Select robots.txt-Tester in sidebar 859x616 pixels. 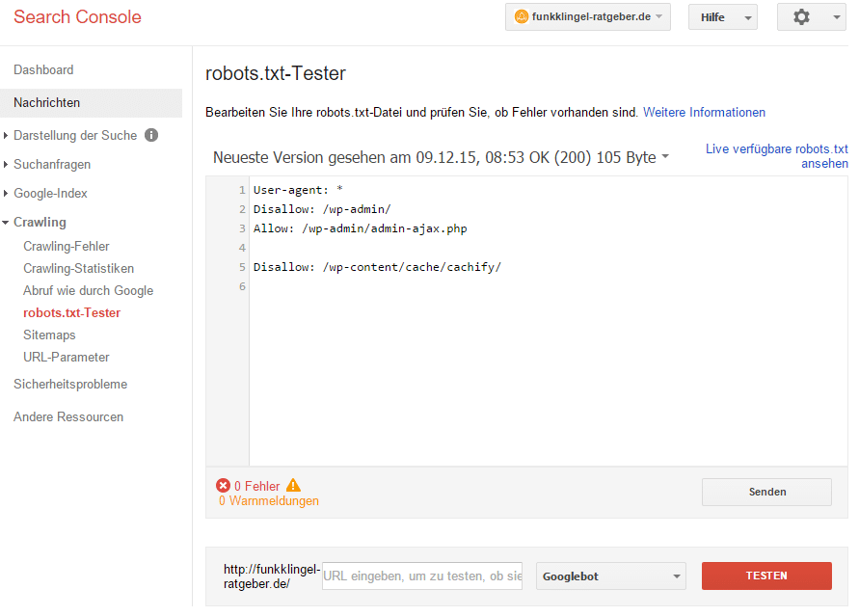71,312
